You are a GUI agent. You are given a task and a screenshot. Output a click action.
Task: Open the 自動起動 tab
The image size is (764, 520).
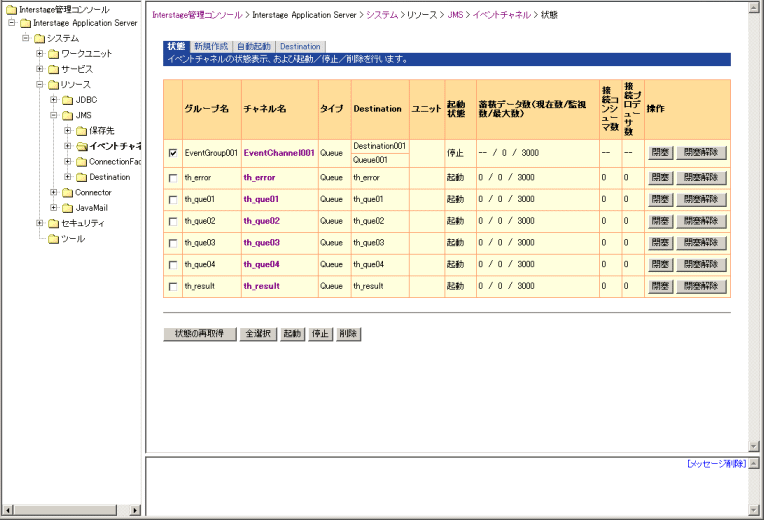pyautogui.click(x=253, y=46)
